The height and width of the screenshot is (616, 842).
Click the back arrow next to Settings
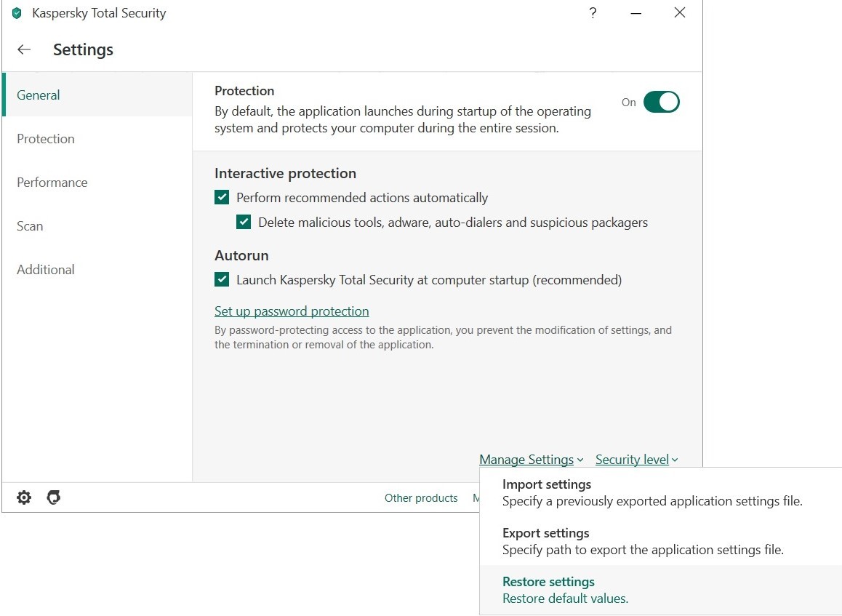point(25,49)
